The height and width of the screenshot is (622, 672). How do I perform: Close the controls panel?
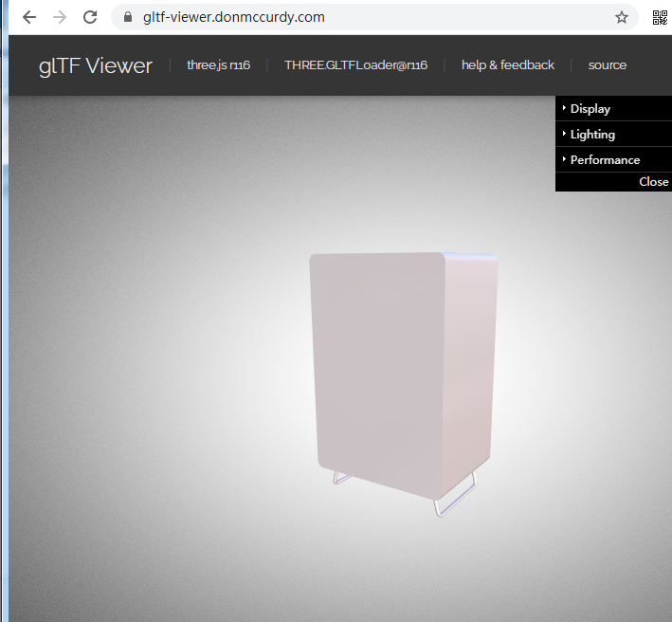[614, 182]
